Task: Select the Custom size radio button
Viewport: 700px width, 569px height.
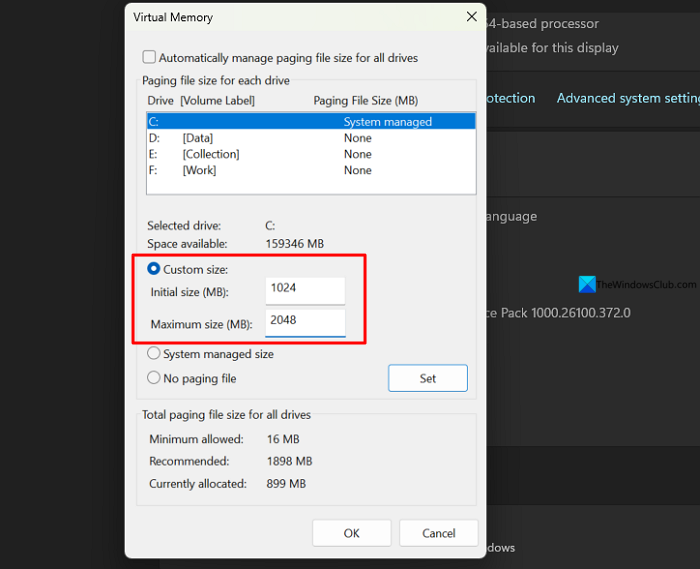Action: pos(154,269)
